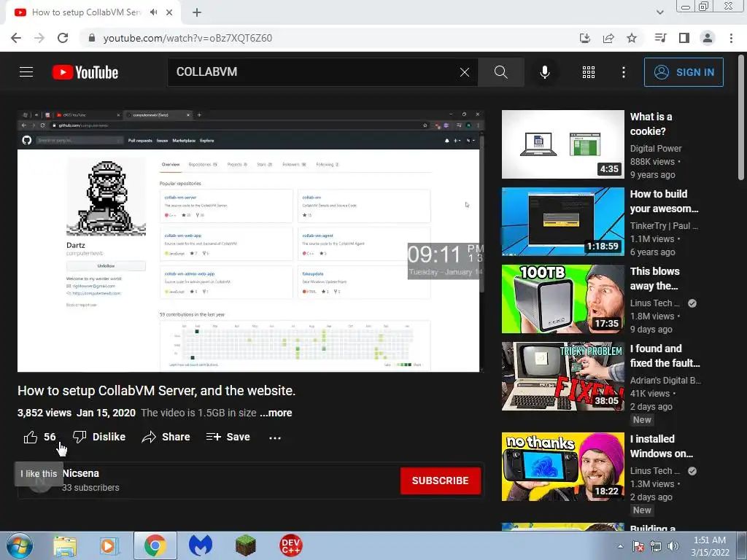Click the magnifier search button

pyautogui.click(x=500, y=72)
